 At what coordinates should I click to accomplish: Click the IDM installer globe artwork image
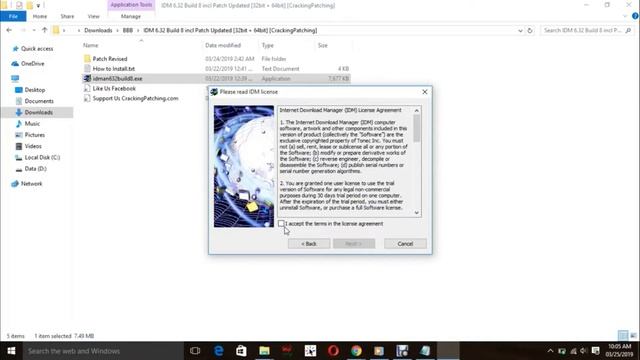pyautogui.click(x=244, y=166)
